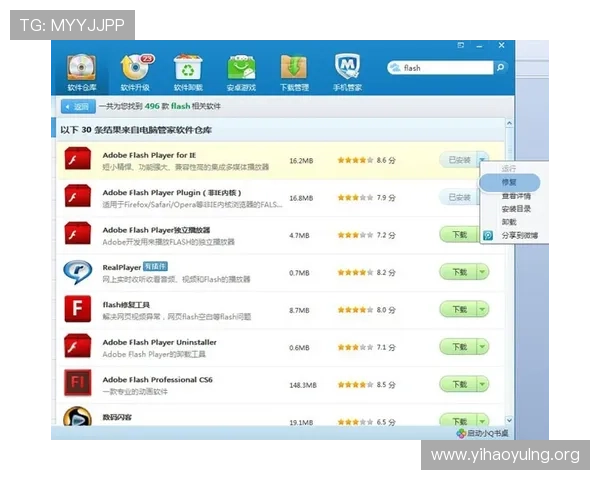Expand dropdown arrow for Flash Professional CS6 download
This screenshot has height=480, width=600.
(x=483, y=383)
